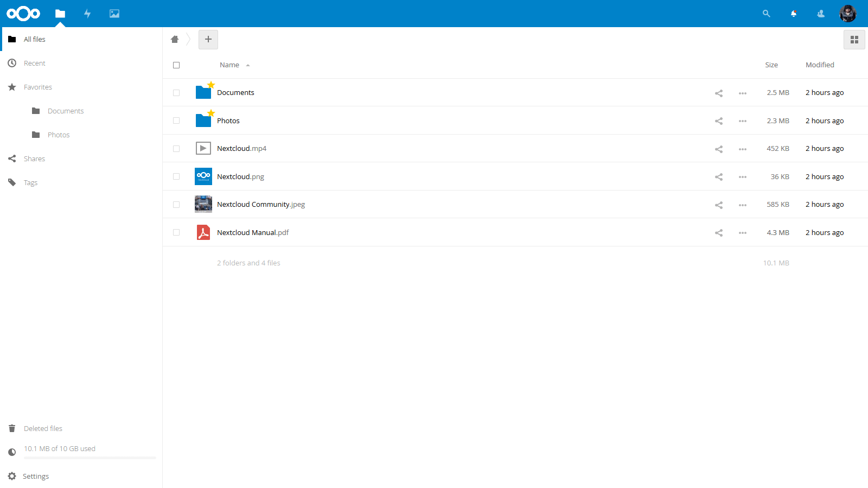This screenshot has height=488, width=868.
Task: Share Nextcloud Manual.pdf
Action: click(x=719, y=233)
